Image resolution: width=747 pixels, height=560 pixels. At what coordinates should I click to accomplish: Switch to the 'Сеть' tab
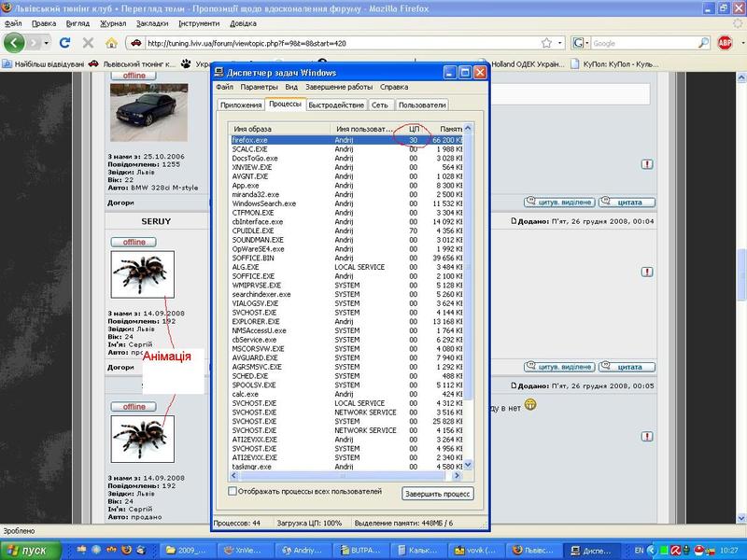(380, 105)
